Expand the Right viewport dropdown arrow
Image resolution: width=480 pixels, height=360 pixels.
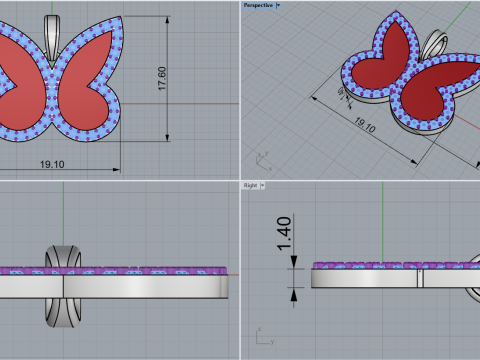pos(262,185)
